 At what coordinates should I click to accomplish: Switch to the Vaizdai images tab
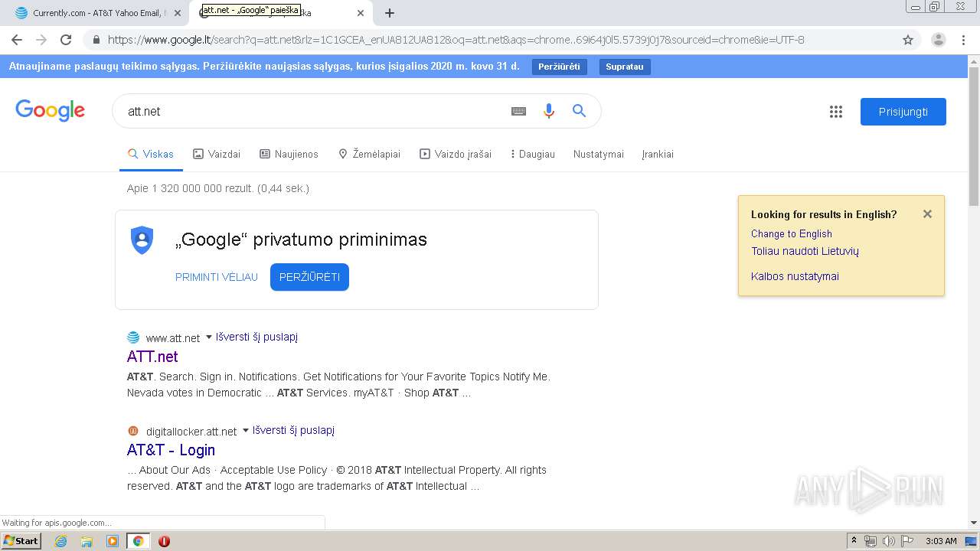point(217,154)
